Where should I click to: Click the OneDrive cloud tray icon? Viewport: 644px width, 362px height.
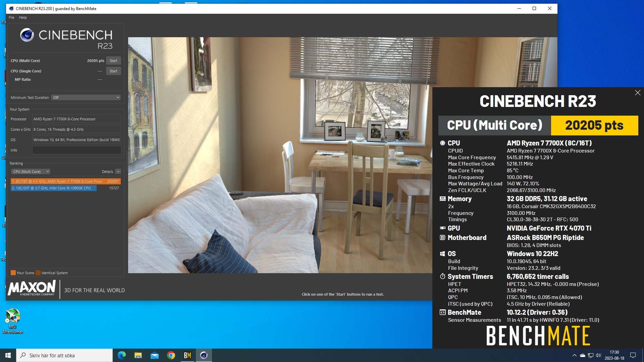coord(583,355)
